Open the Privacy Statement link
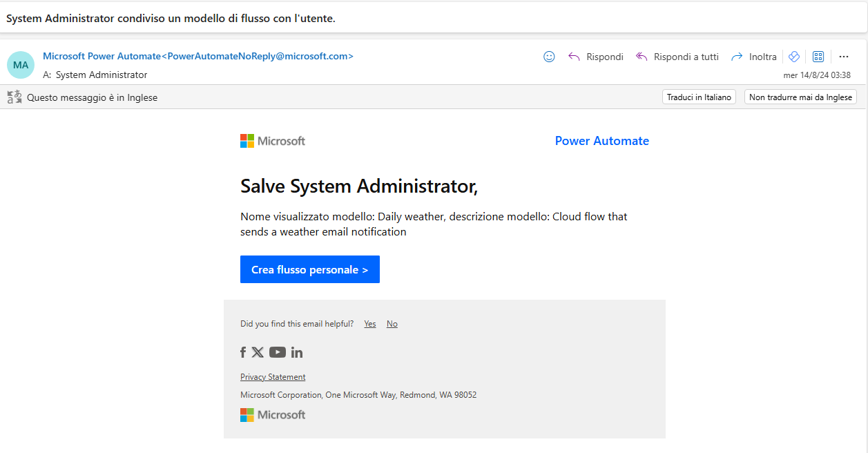The width and height of the screenshot is (868, 453). [x=273, y=377]
